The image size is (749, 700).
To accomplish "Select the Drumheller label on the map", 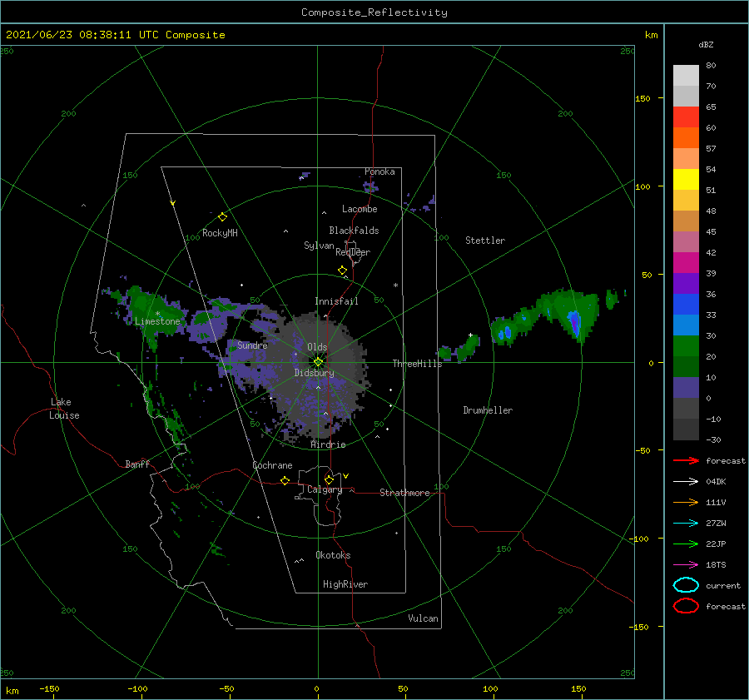I will pos(488,410).
